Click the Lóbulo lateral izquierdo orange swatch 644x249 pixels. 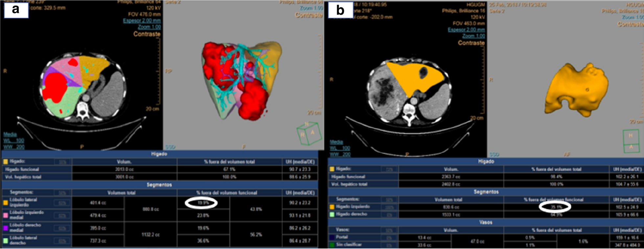click(6, 203)
